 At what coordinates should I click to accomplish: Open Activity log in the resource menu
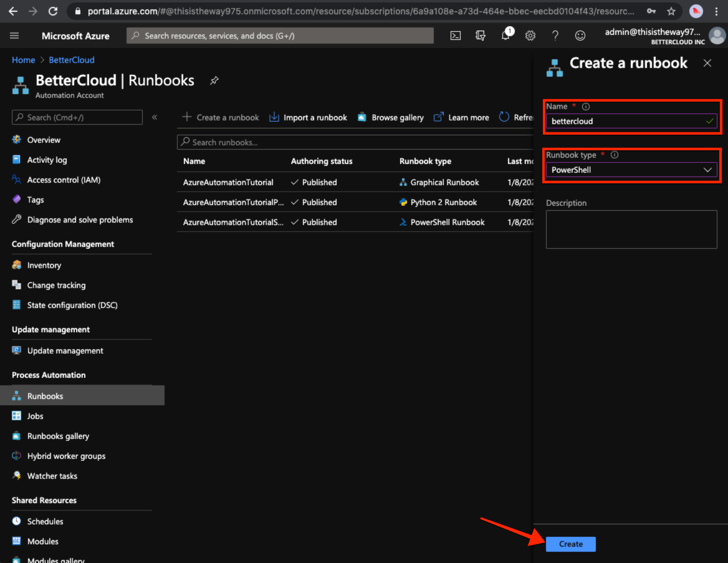coord(47,160)
